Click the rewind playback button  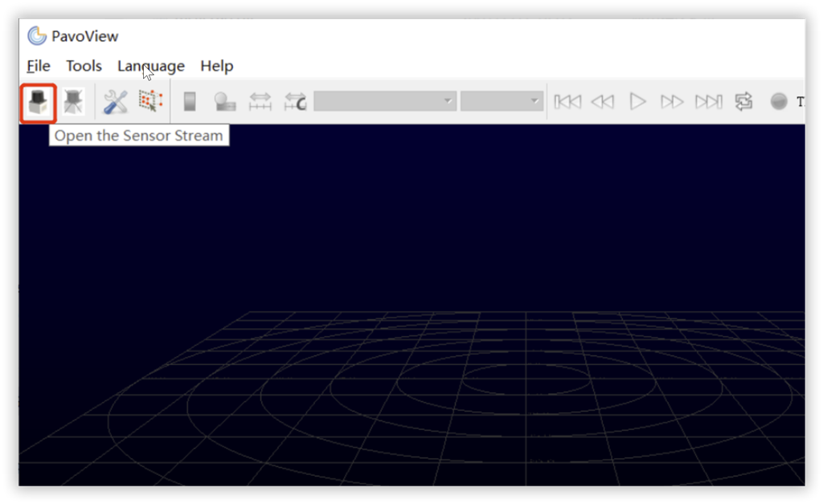pos(603,101)
